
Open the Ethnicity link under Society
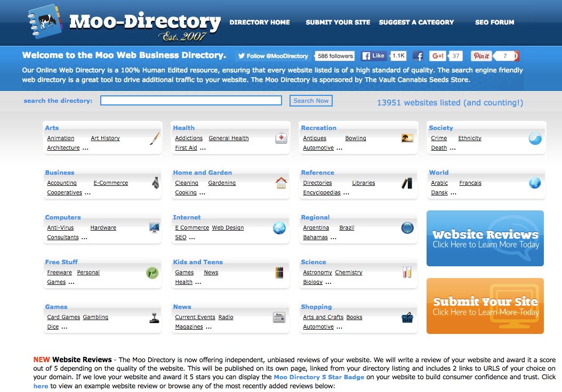click(470, 138)
